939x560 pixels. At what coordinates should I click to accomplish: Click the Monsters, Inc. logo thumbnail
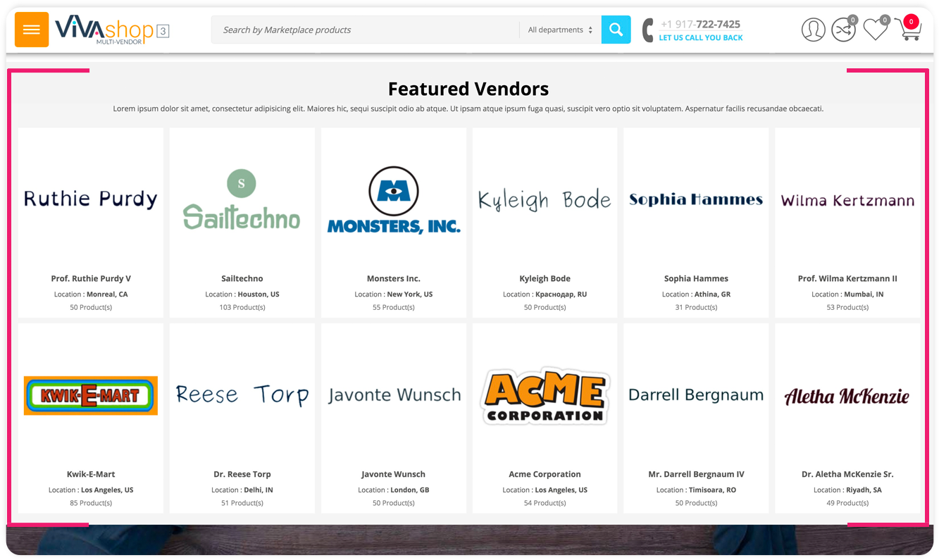pyautogui.click(x=393, y=200)
